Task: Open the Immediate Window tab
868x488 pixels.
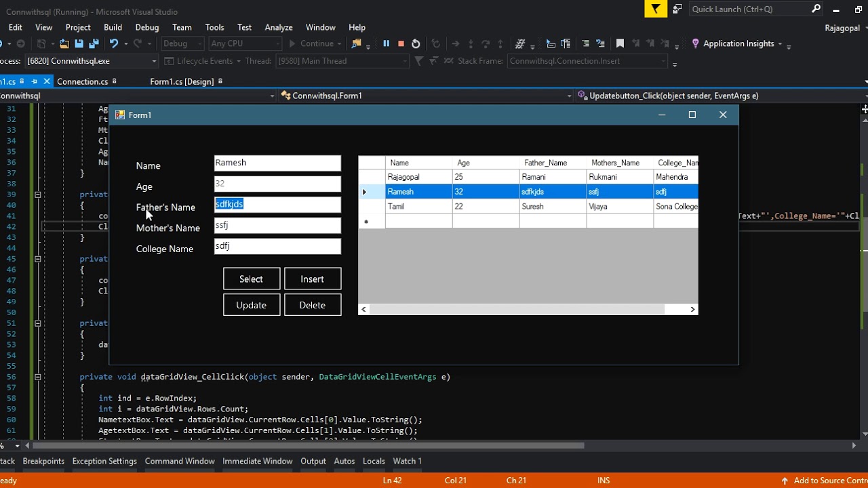Action: [258, 461]
